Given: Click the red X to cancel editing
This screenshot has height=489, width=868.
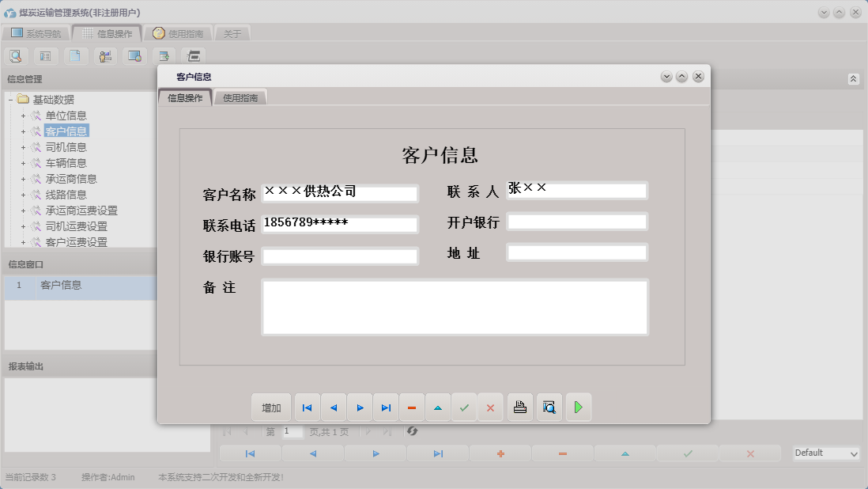Looking at the screenshot, I should (490, 407).
